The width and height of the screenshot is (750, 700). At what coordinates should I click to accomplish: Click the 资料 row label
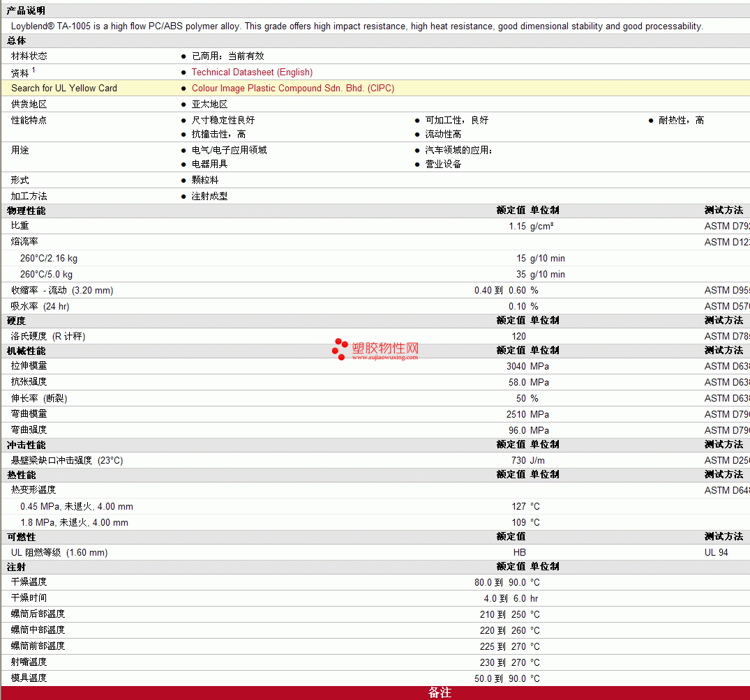click(x=23, y=73)
